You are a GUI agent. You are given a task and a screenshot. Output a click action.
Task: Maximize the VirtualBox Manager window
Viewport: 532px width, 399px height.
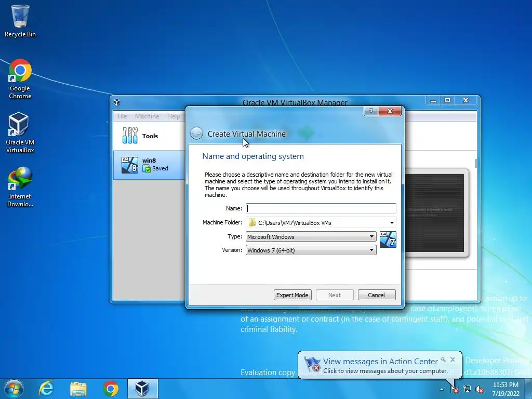pos(447,100)
